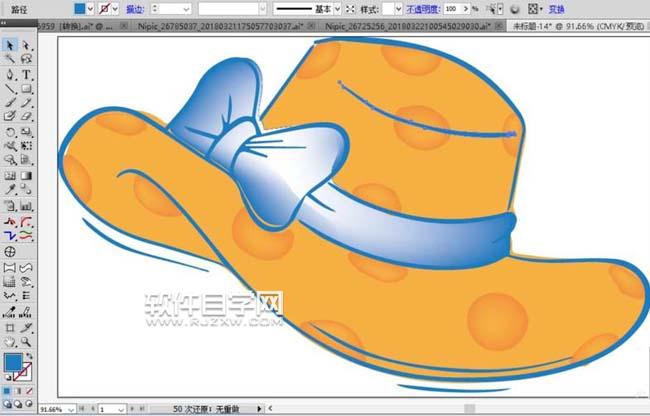Open the zoom level 91.66% dropdown
This screenshot has width=650, height=416.
point(71,409)
